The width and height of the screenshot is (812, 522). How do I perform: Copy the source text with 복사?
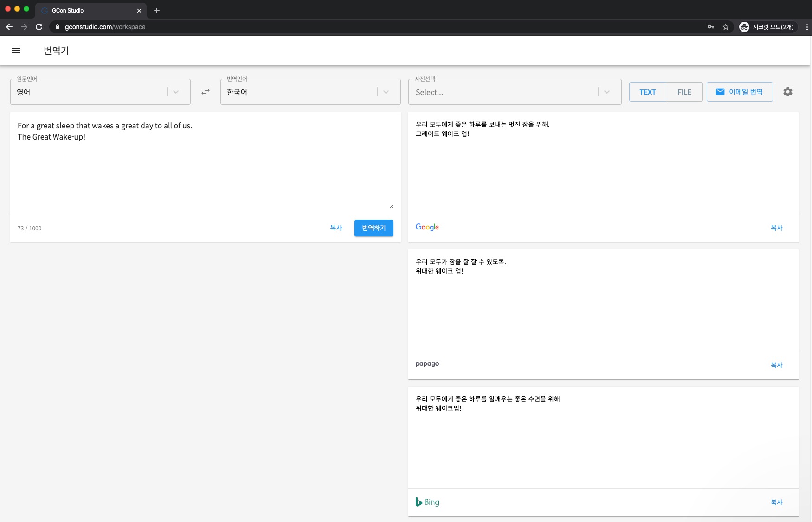pos(336,228)
